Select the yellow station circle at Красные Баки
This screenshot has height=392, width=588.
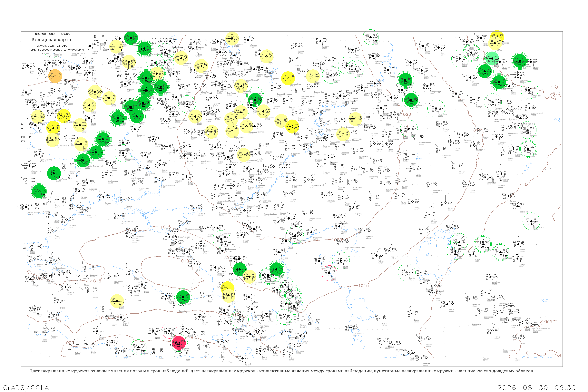pos(288,78)
